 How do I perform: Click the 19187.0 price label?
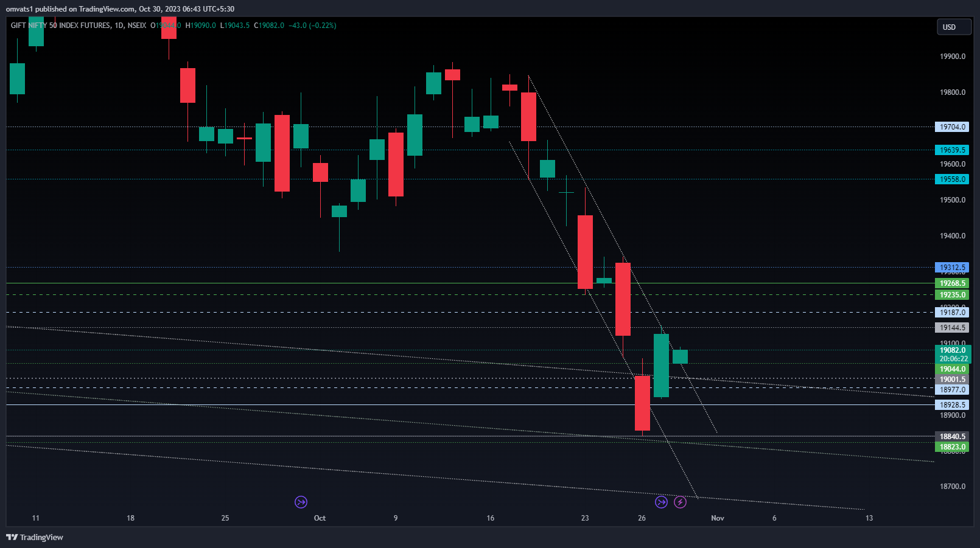click(x=952, y=313)
